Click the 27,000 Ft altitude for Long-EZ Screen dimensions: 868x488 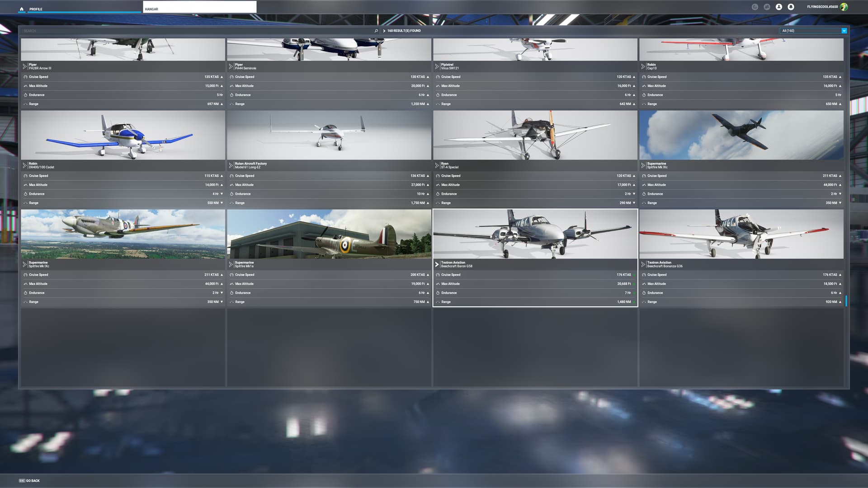(x=418, y=185)
